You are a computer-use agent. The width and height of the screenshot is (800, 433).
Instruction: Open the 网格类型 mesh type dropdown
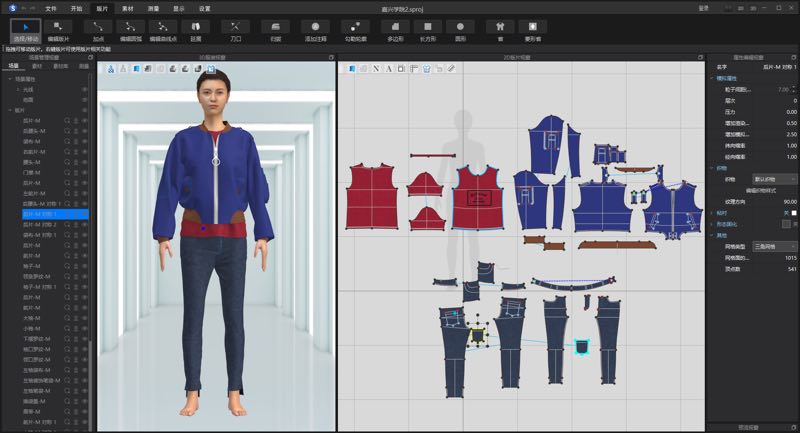click(774, 246)
